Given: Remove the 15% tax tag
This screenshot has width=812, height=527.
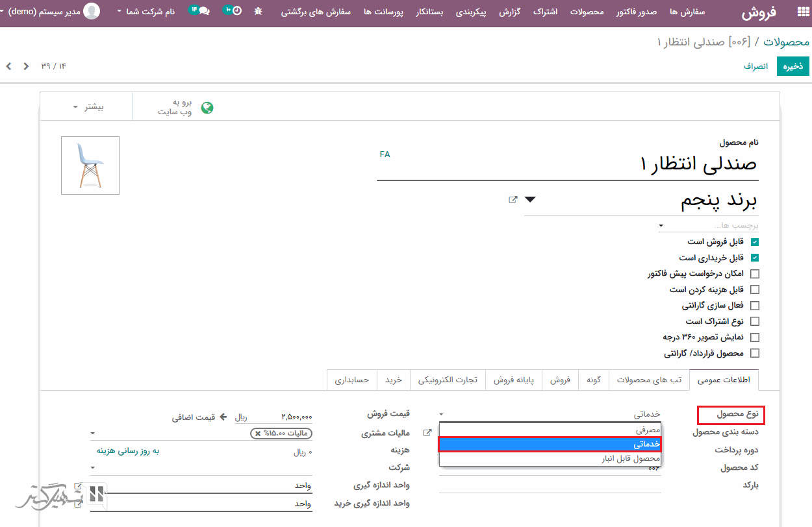Looking at the screenshot, I should tap(258, 434).
